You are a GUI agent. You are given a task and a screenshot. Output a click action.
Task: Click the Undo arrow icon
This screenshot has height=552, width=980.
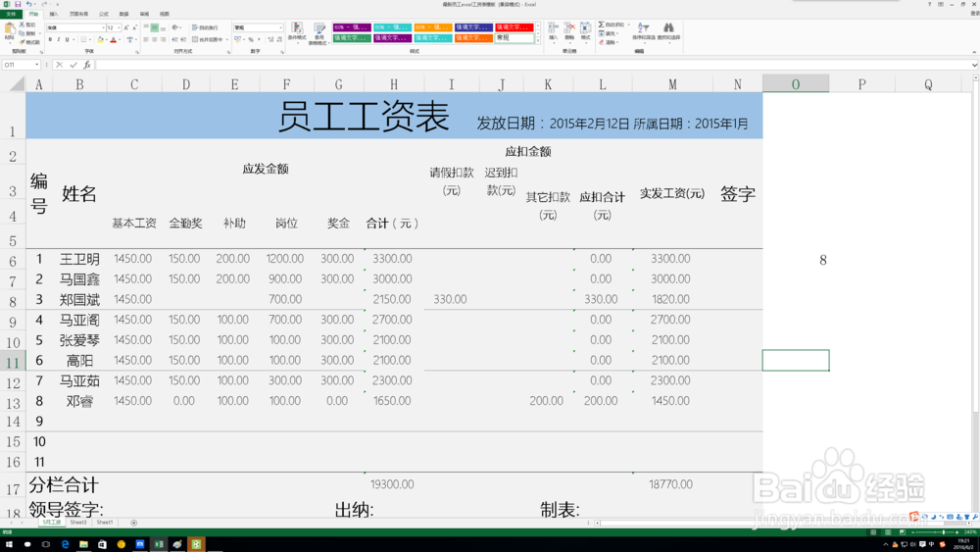pyautogui.click(x=28, y=4)
